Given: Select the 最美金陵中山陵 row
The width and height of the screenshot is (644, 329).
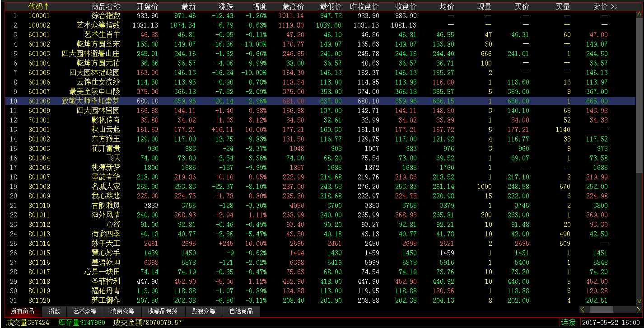Looking at the screenshot, I should [x=320, y=92].
